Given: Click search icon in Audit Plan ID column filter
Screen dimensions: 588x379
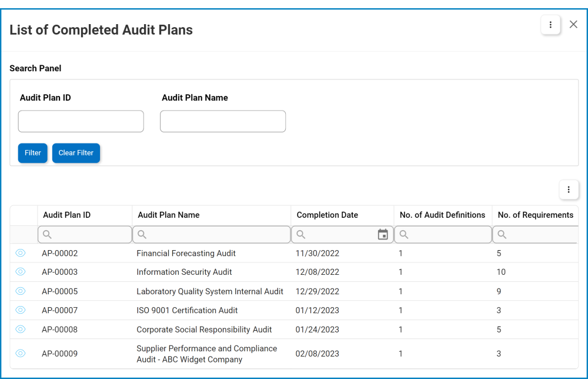Looking at the screenshot, I should pyautogui.click(x=48, y=235).
